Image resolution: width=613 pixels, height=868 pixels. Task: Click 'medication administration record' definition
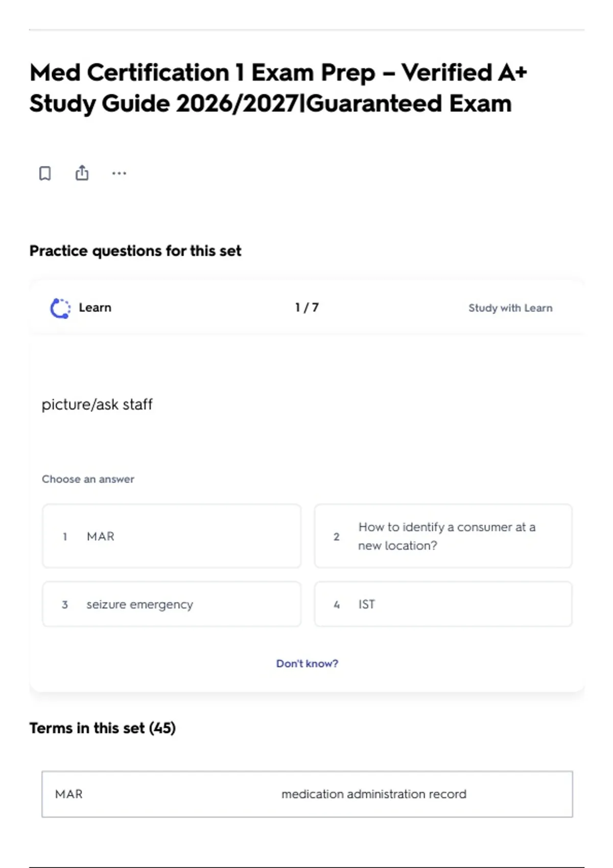(x=374, y=794)
